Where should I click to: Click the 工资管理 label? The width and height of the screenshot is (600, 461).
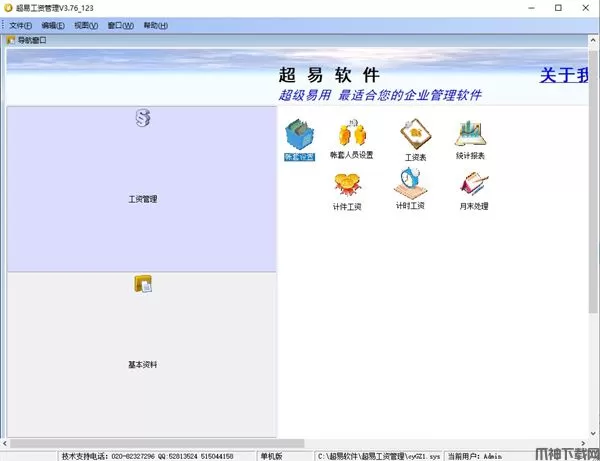[x=143, y=199]
